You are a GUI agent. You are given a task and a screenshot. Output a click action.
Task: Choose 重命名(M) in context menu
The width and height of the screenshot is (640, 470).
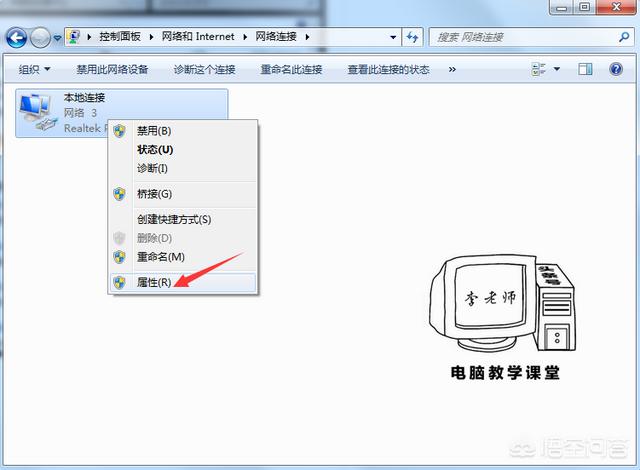click(x=183, y=257)
